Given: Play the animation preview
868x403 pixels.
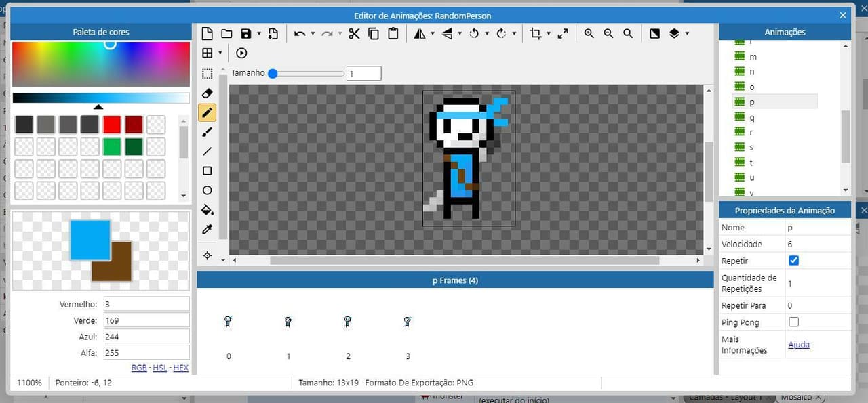Looking at the screenshot, I should 241,53.
